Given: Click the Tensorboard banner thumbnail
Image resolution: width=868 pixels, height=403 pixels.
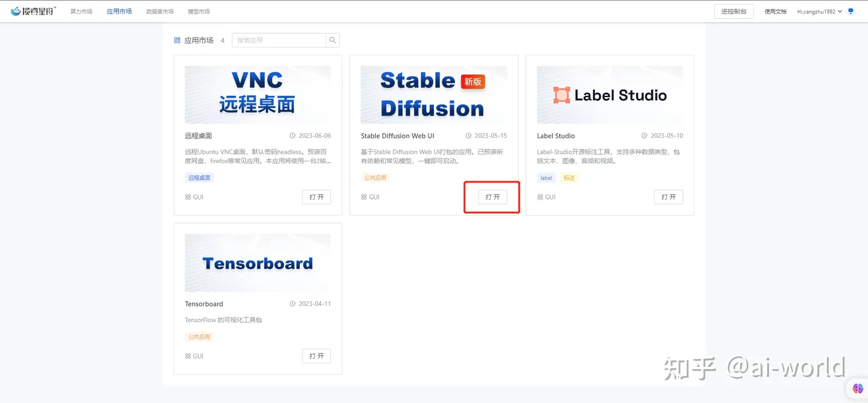Looking at the screenshot, I should [x=258, y=263].
